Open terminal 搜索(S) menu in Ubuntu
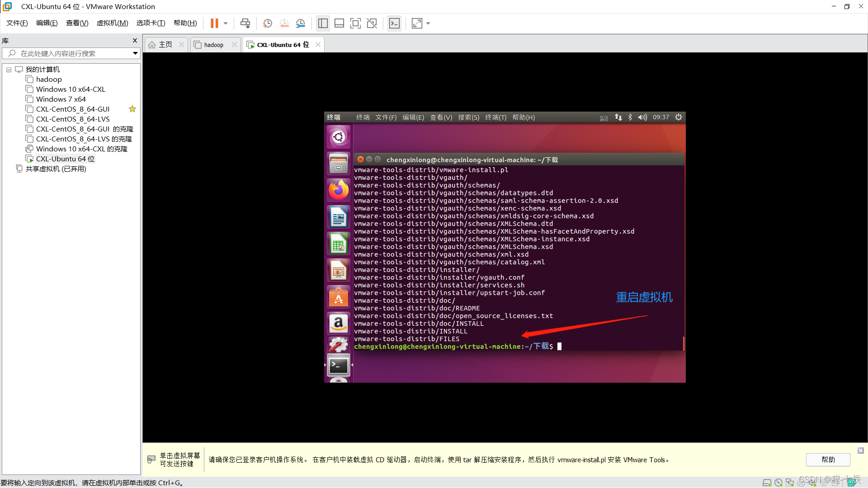 [x=468, y=117]
